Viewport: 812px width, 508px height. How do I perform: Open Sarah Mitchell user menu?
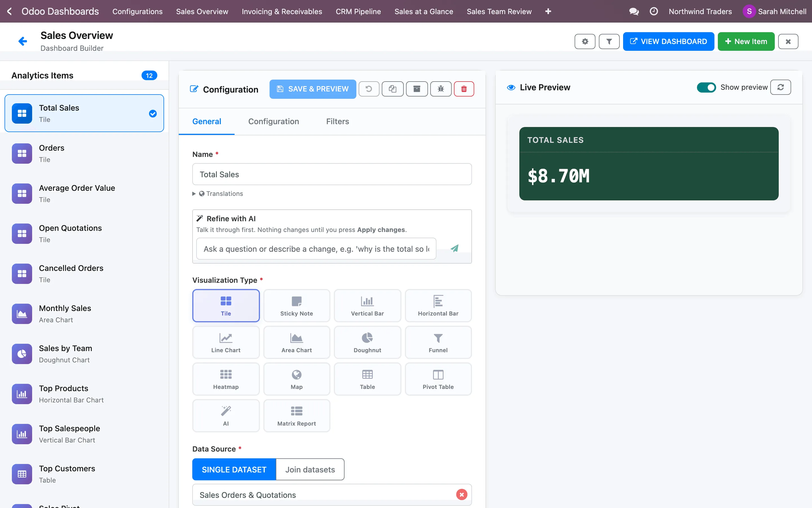tap(775, 11)
